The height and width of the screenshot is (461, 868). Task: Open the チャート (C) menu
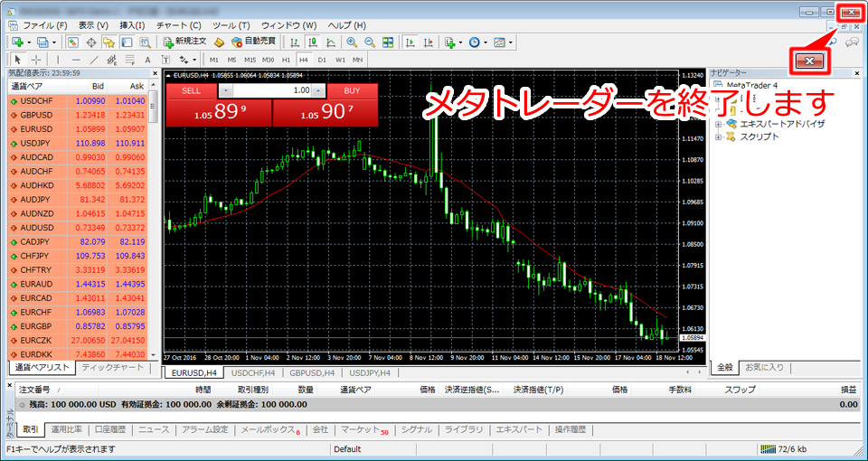(179, 25)
